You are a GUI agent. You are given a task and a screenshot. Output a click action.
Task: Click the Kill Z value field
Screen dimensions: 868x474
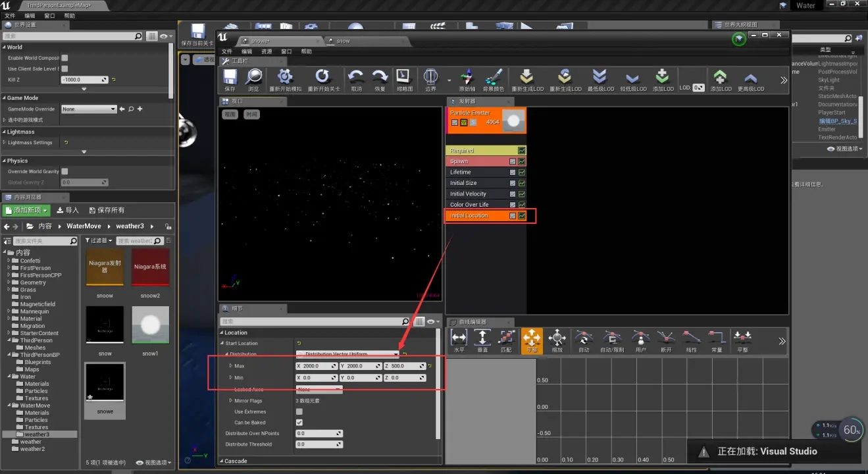(x=84, y=80)
